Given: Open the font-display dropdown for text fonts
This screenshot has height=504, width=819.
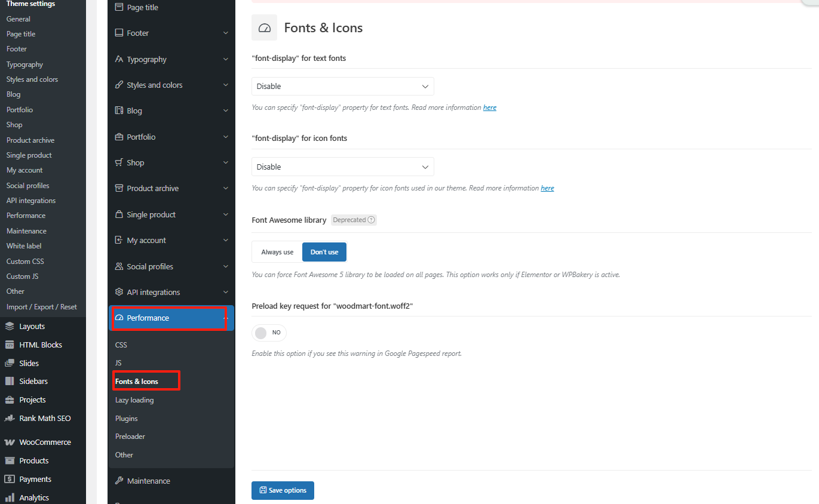Looking at the screenshot, I should coord(342,86).
